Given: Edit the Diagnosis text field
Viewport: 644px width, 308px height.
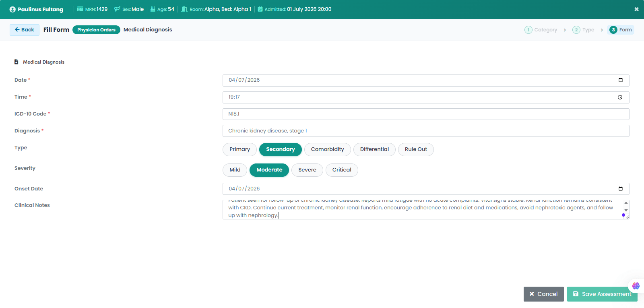Looking at the screenshot, I should [x=426, y=131].
